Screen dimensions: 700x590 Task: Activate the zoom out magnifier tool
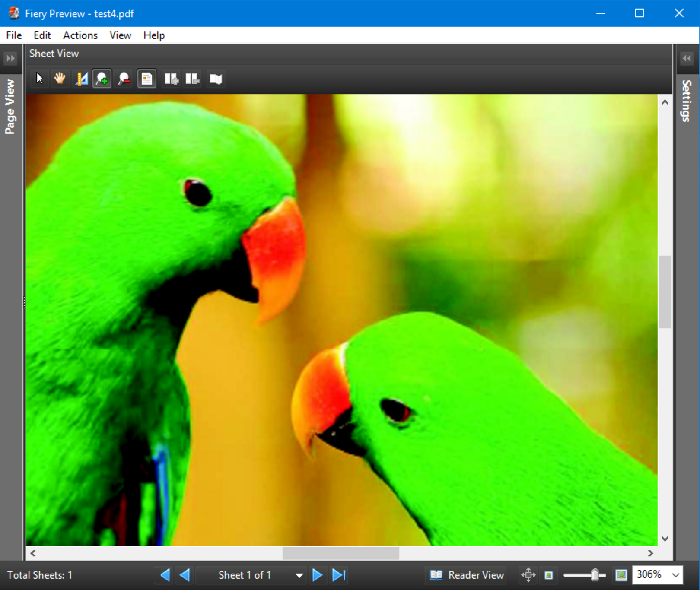click(124, 79)
